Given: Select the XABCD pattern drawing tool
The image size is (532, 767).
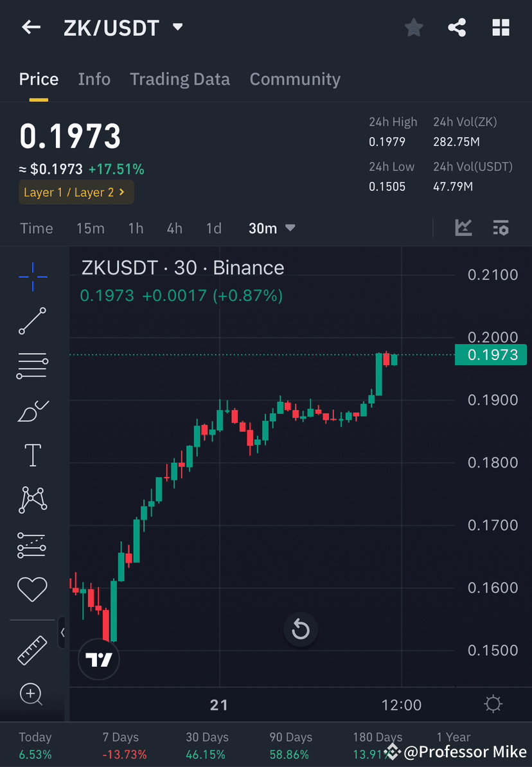Looking at the screenshot, I should pos(32,500).
